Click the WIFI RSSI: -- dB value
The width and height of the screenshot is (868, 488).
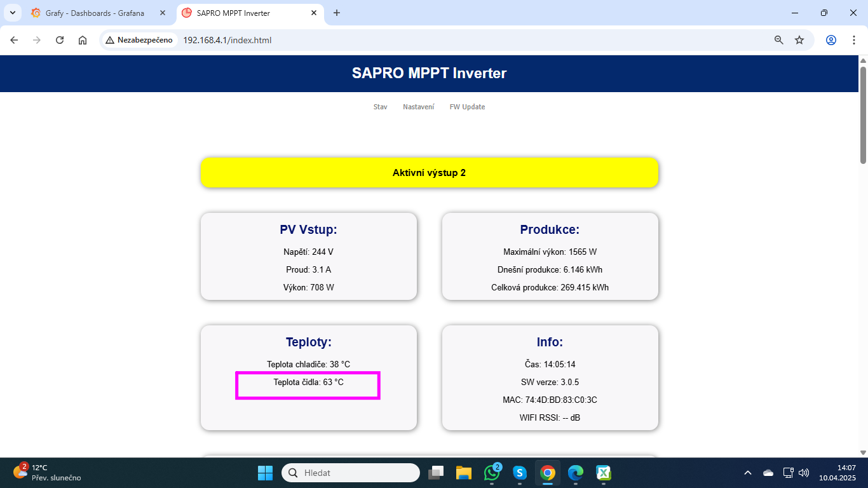[x=550, y=417]
